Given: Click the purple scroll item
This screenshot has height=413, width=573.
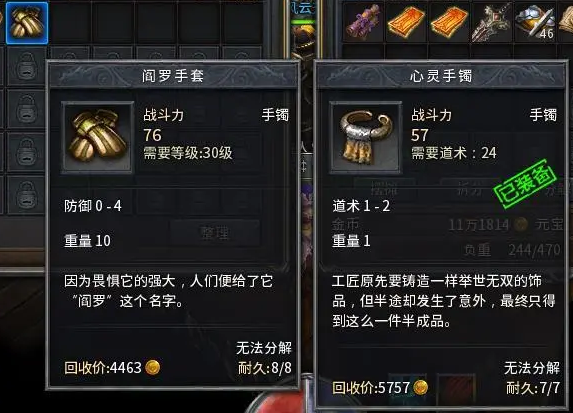Looking at the screenshot, I should 363,21.
